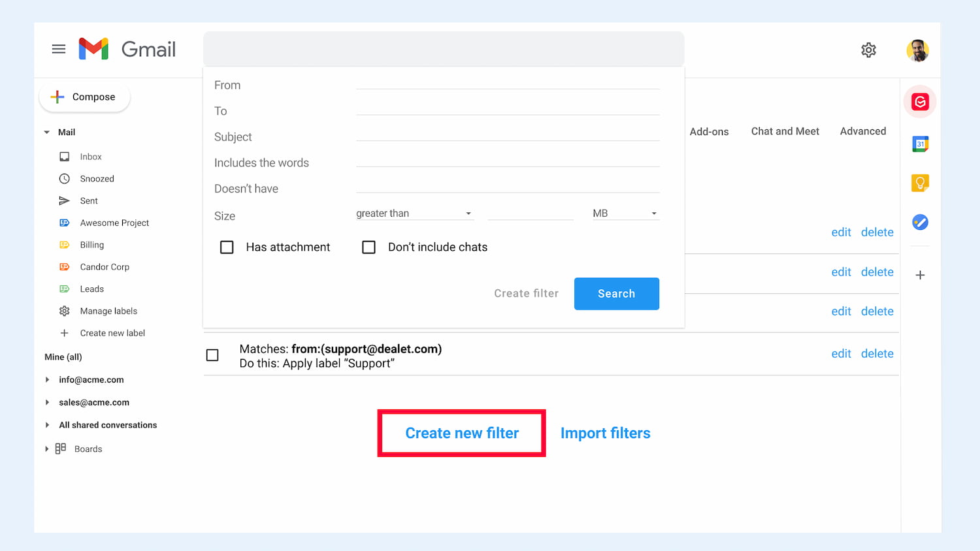Open the Chat and Meet tab
980x551 pixels.
[x=785, y=131]
